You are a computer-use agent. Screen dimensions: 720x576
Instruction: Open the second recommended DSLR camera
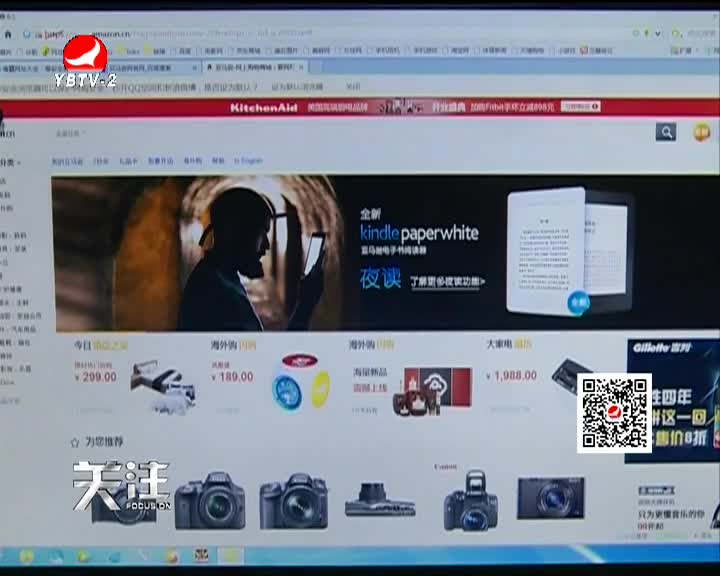(x=210, y=501)
